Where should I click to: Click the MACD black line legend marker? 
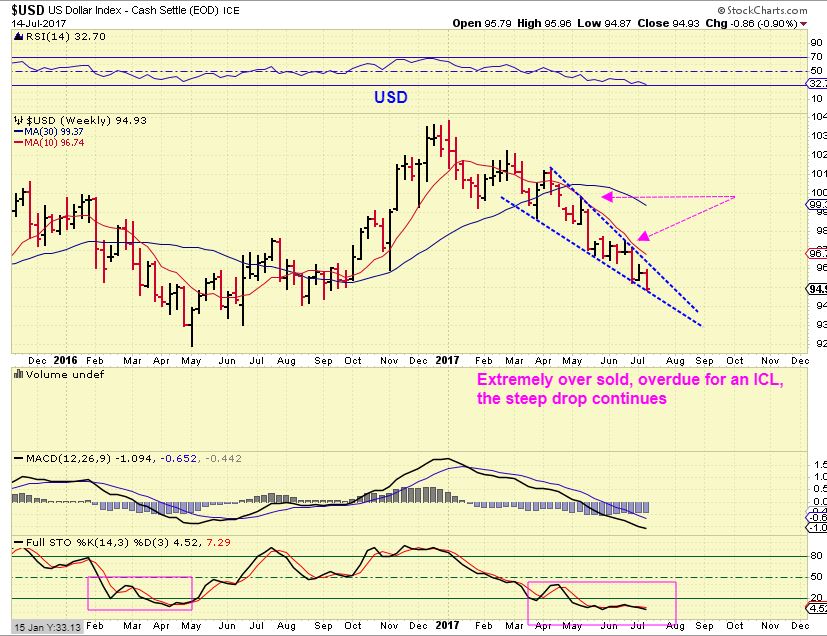[18, 459]
